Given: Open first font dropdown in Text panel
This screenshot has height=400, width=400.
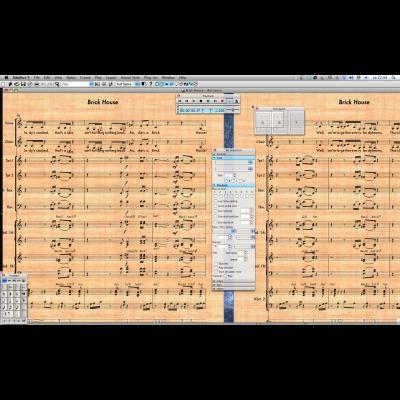Looking at the screenshot, I should (x=250, y=162).
